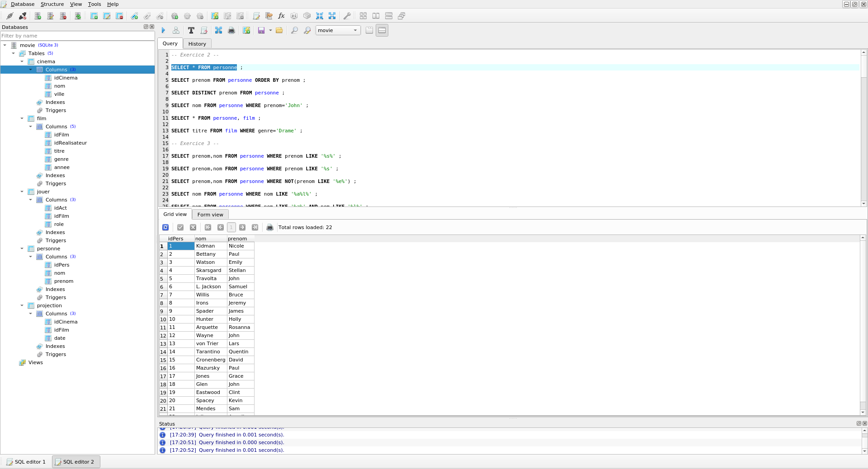Switch to the History tab
868x469 pixels.
[x=197, y=44]
